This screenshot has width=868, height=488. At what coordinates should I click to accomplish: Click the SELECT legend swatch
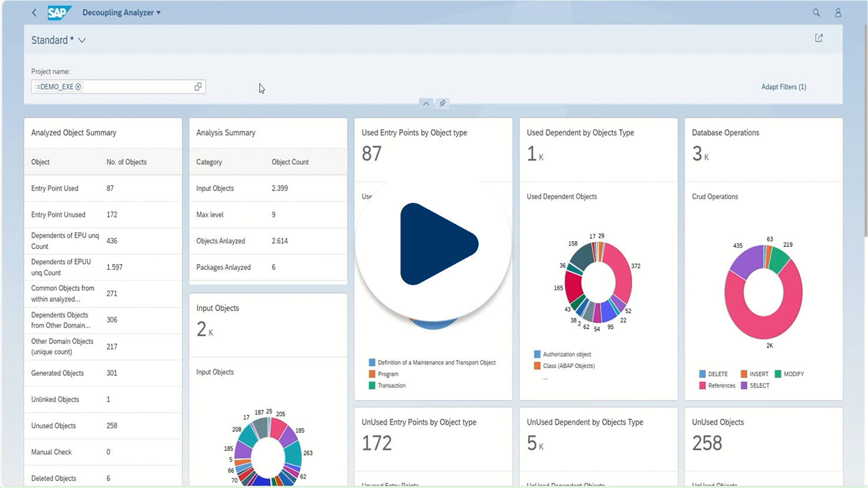(744, 386)
